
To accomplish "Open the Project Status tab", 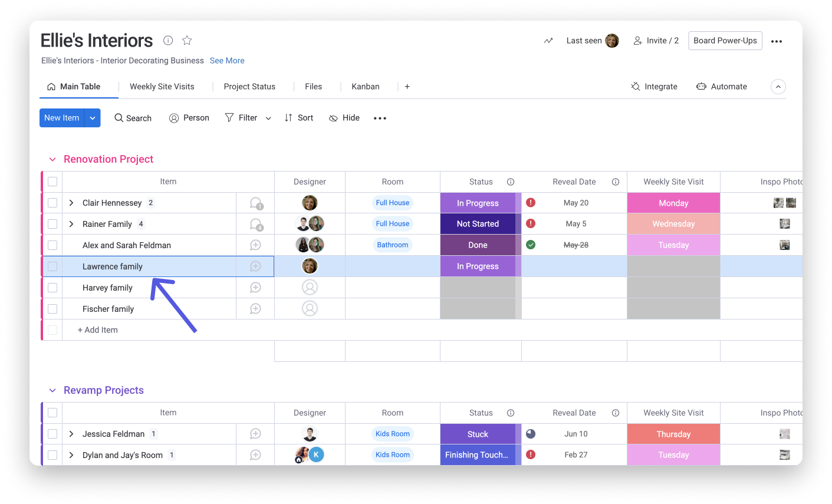I will point(249,87).
